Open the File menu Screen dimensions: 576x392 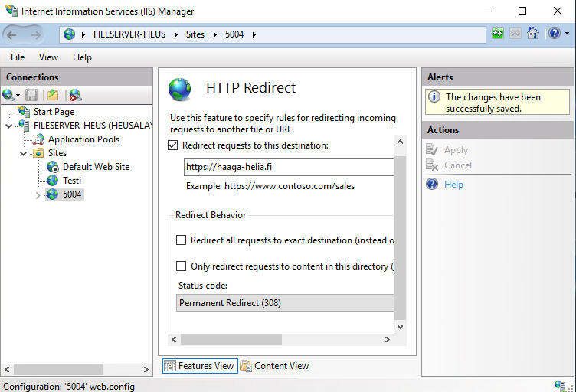[x=18, y=57]
